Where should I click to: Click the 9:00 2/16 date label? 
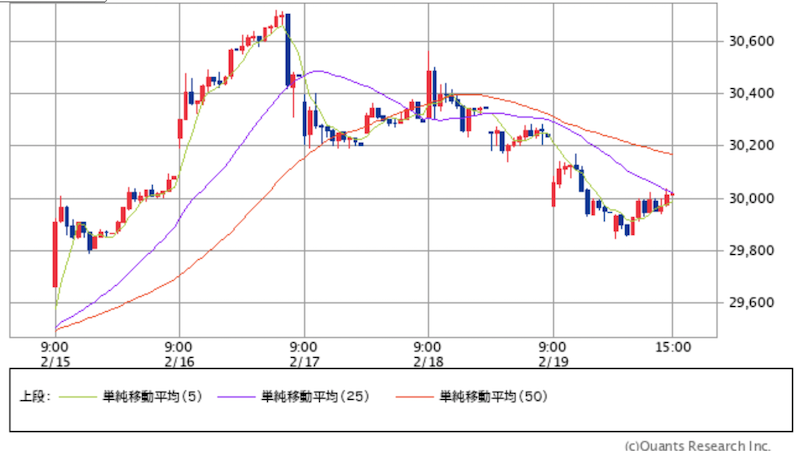pos(179,354)
